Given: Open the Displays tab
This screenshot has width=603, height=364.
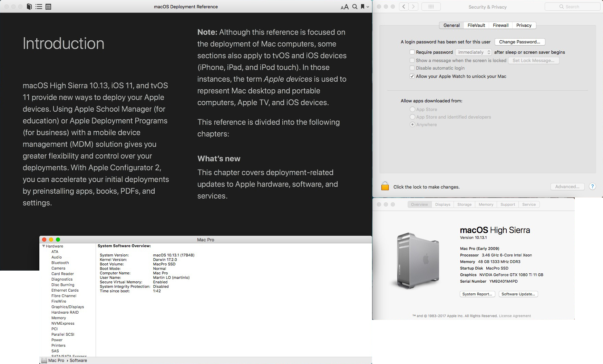Looking at the screenshot, I should (442, 204).
